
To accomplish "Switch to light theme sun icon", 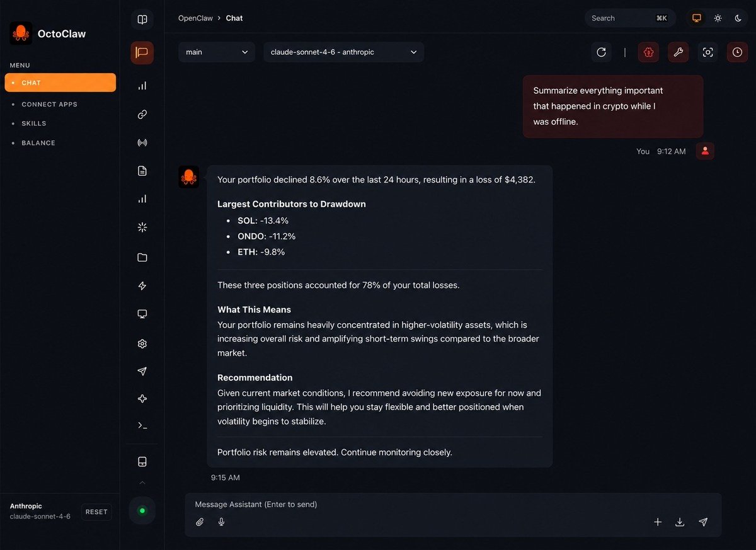I will 718,18.
